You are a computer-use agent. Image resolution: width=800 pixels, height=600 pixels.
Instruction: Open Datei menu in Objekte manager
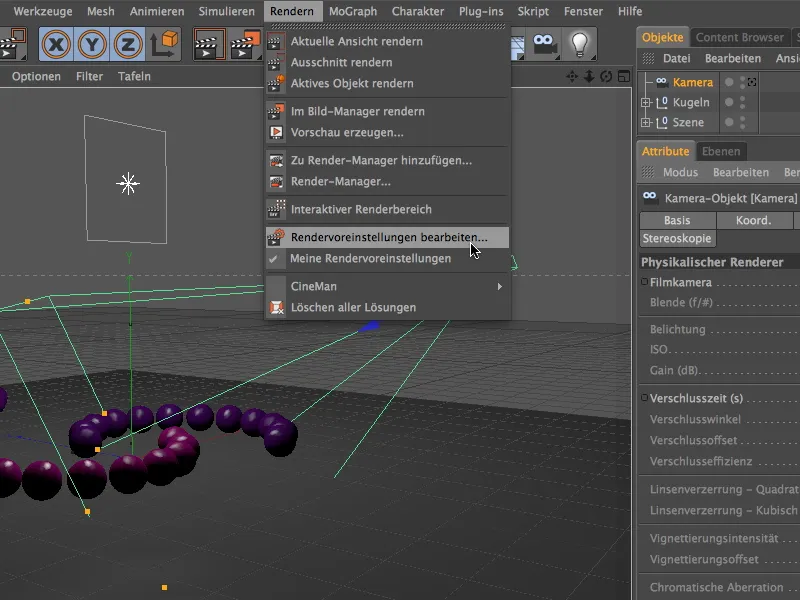pyautogui.click(x=677, y=58)
